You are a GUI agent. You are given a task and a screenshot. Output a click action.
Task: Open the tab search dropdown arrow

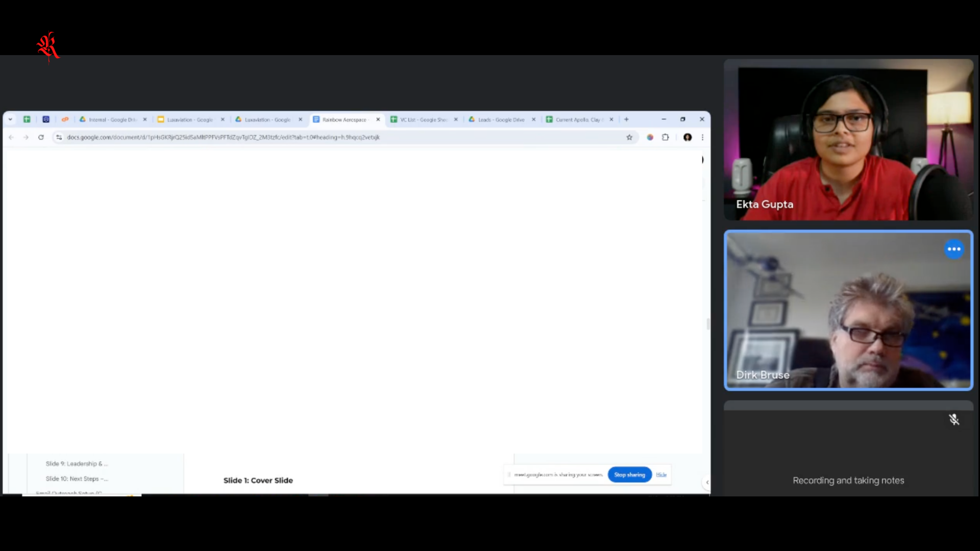click(x=10, y=119)
